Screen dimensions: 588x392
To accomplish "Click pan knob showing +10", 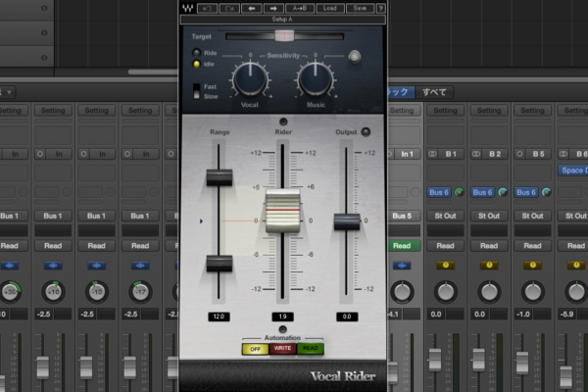I will 53,292.
